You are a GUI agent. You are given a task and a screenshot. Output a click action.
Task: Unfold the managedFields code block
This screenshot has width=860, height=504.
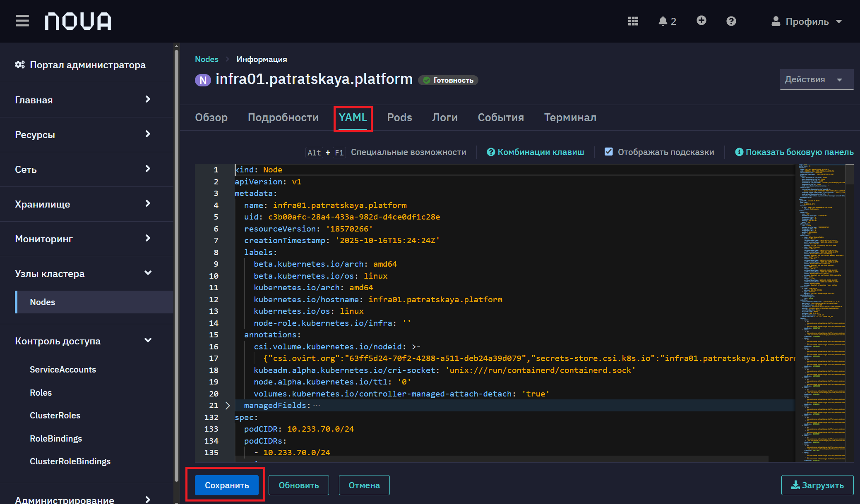228,406
